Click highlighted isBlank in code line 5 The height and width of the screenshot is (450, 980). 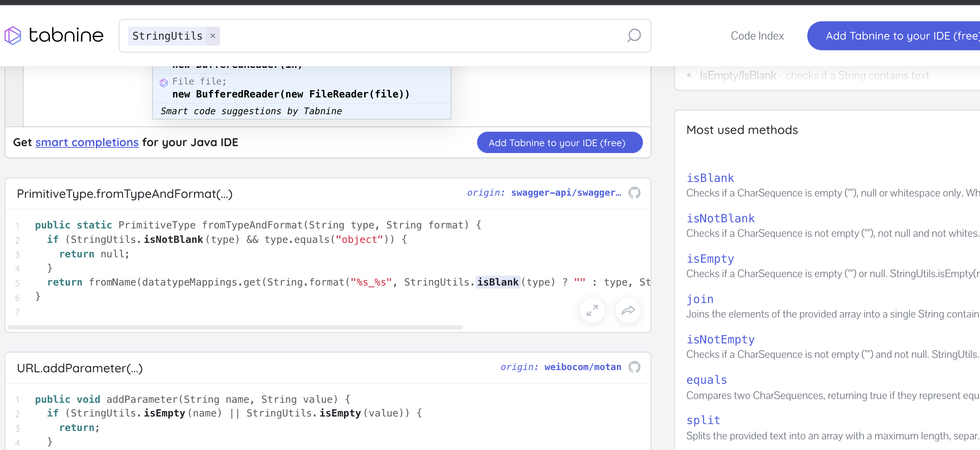498,282
